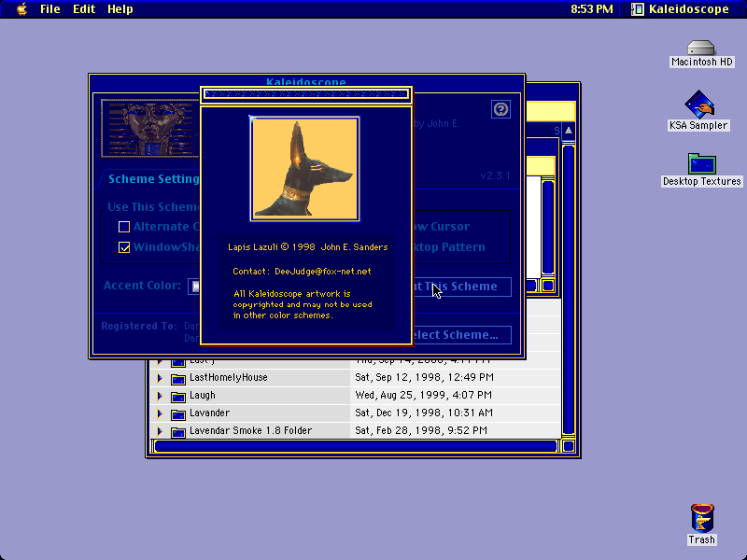Click the Finder window's bottom-right size box

[x=569, y=446]
